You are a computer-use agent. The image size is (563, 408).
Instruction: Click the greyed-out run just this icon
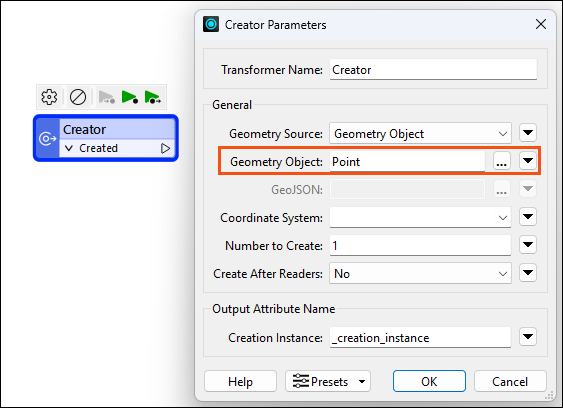click(x=107, y=97)
